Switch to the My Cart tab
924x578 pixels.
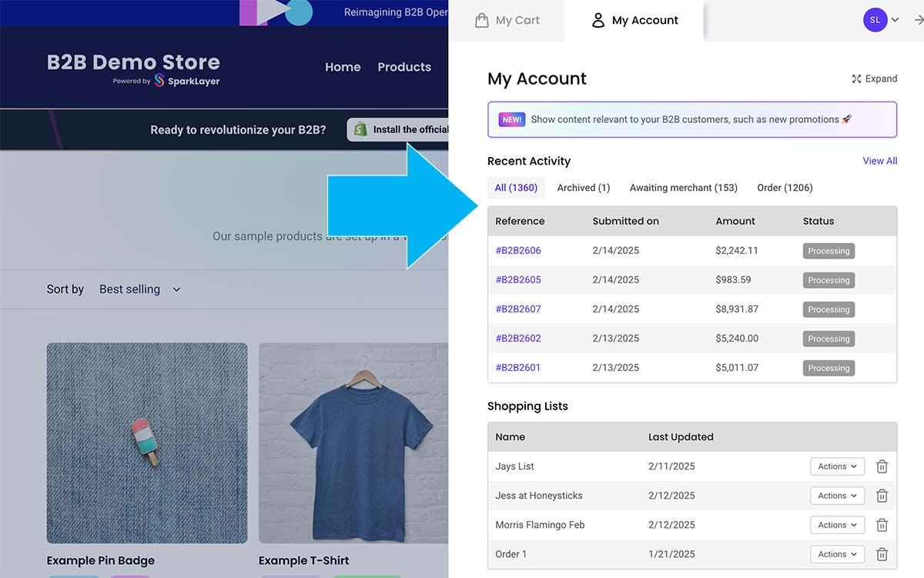507,21
